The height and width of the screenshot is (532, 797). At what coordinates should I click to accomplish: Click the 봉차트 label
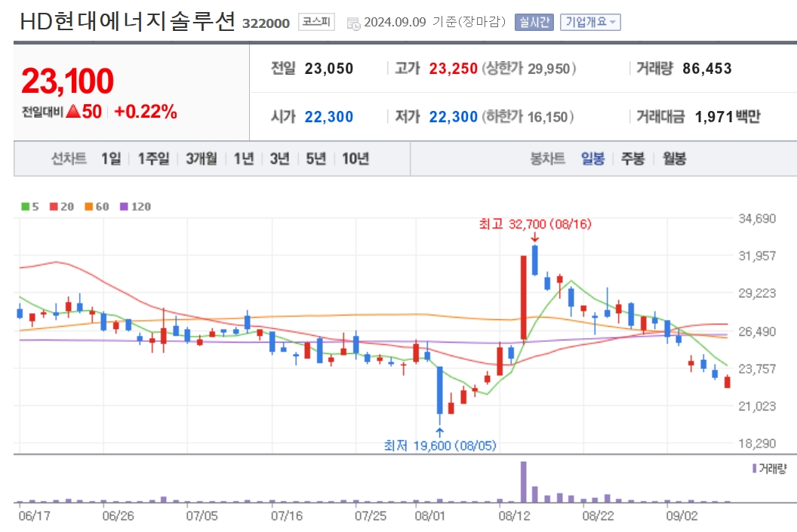pyautogui.click(x=547, y=158)
